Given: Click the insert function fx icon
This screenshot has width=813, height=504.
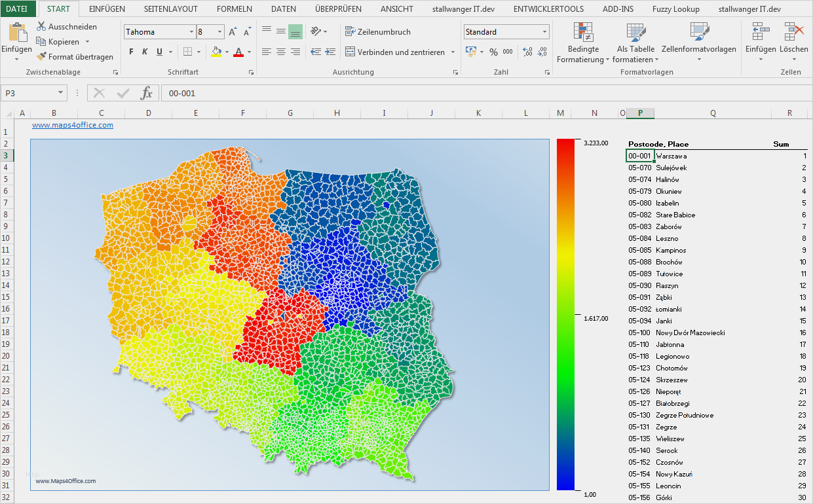Looking at the screenshot, I should [147, 94].
